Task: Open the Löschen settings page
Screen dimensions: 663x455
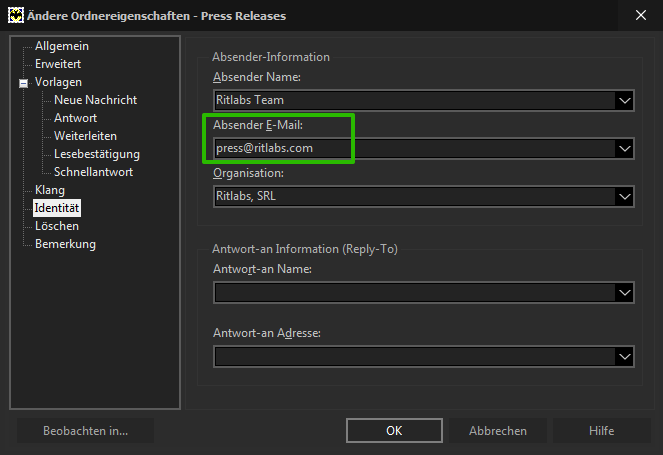Action: 57,226
